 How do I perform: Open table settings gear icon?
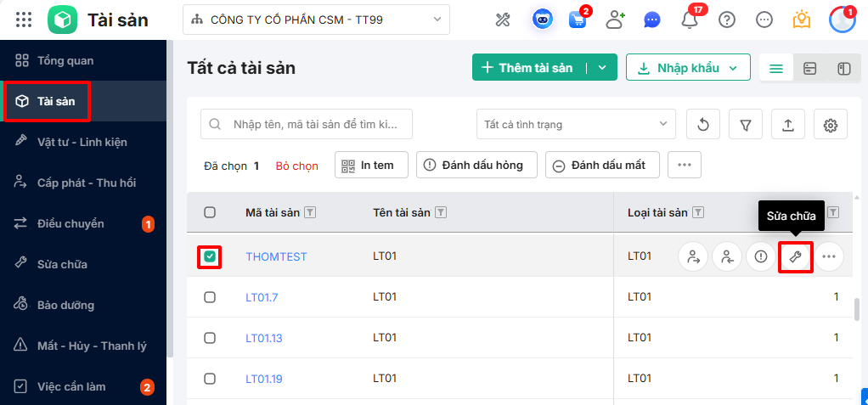click(x=831, y=125)
